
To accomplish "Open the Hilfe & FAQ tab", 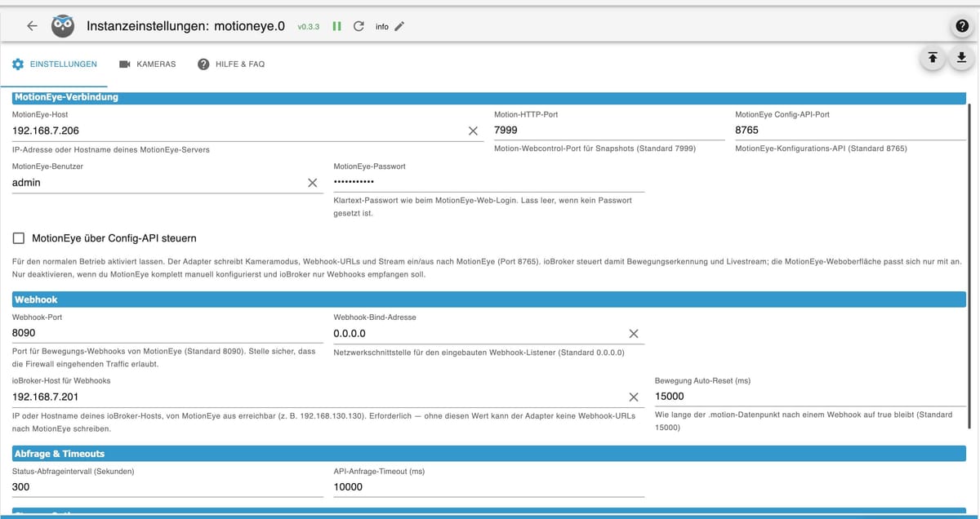I will click(231, 64).
